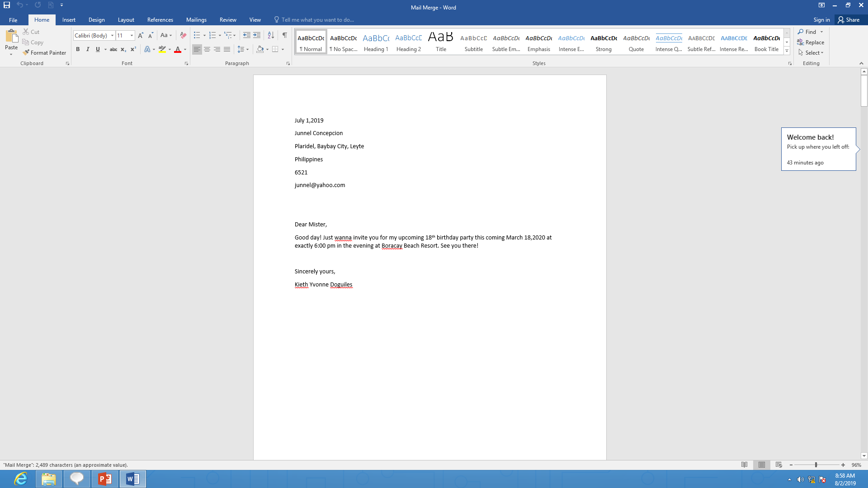Click the Strikethrough icon
Viewport: 868px width, 488px height.
[x=113, y=49]
